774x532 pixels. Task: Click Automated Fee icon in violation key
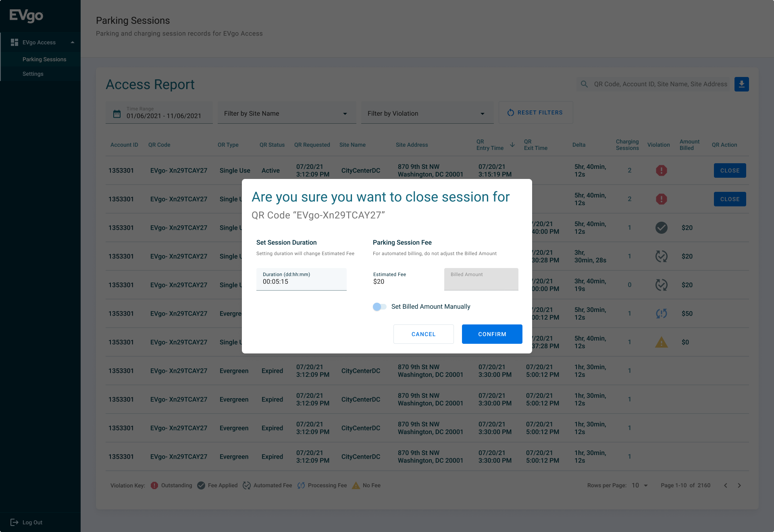pyautogui.click(x=247, y=485)
